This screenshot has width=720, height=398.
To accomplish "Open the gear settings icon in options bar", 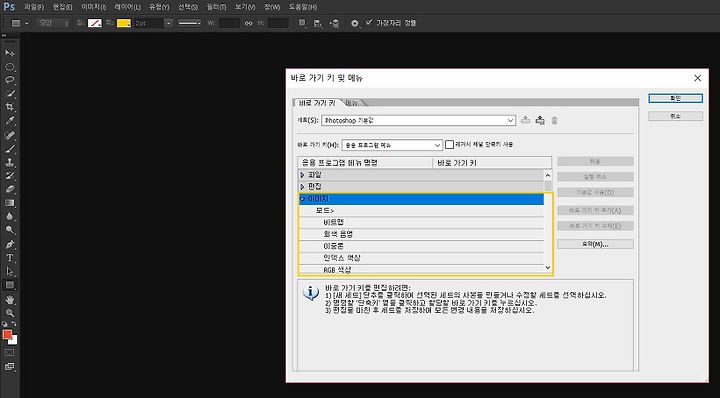I will pyautogui.click(x=354, y=23).
